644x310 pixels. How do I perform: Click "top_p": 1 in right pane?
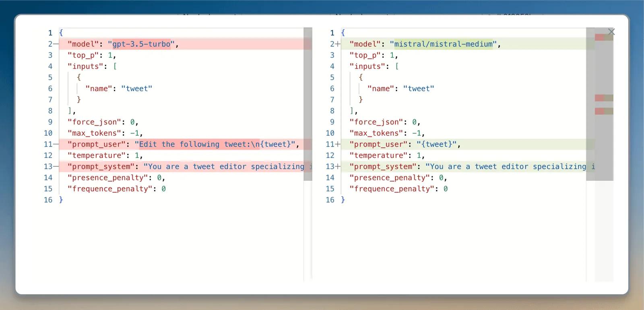click(374, 55)
